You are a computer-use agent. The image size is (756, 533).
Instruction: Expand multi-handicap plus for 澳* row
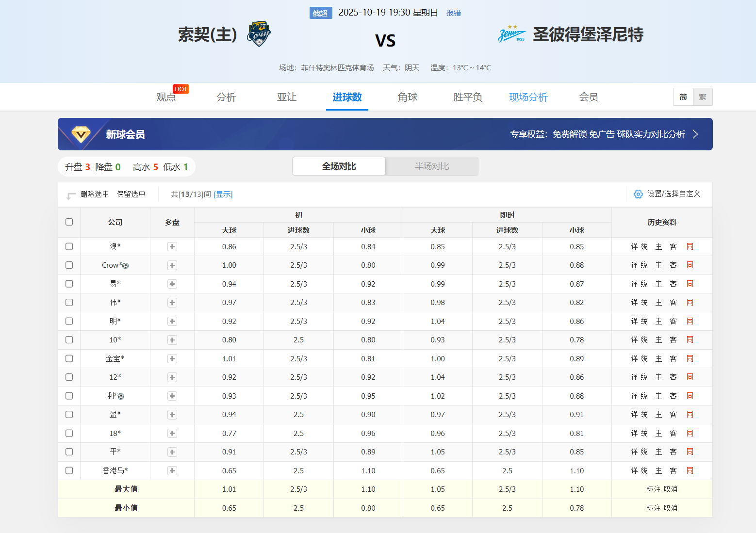172,247
